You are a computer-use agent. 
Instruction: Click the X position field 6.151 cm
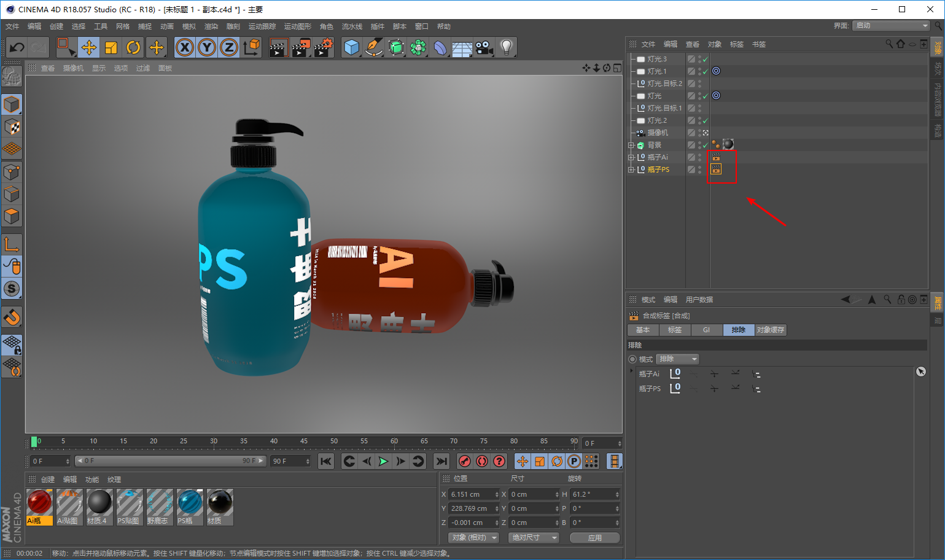(x=474, y=494)
